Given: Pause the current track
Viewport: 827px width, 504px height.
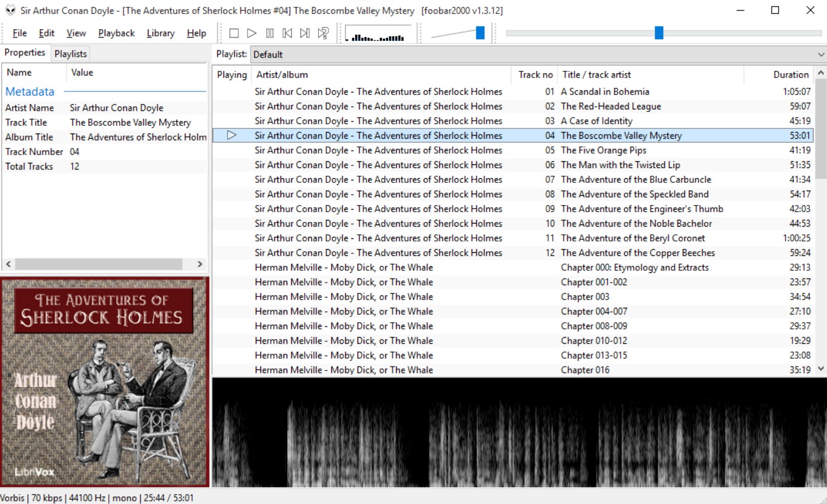Looking at the screenshot, I should click(x=269, y=32).
